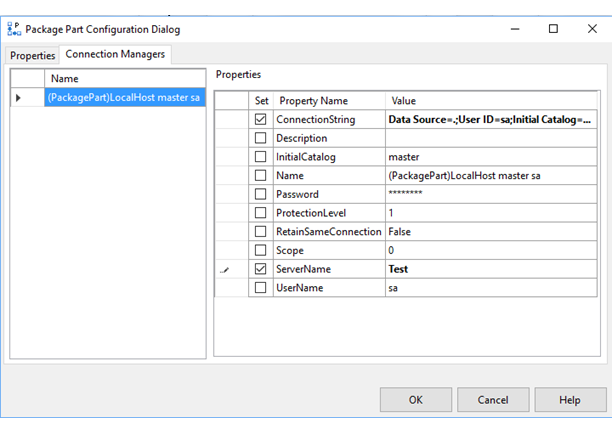Enable the Description Set checkbox
Screen dimensions: 612x433
261,139
